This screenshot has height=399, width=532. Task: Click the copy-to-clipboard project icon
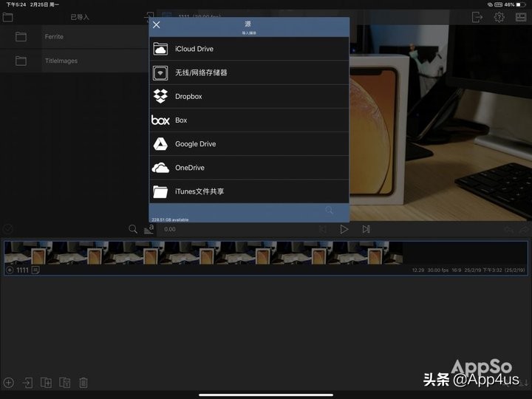point(65,383)
